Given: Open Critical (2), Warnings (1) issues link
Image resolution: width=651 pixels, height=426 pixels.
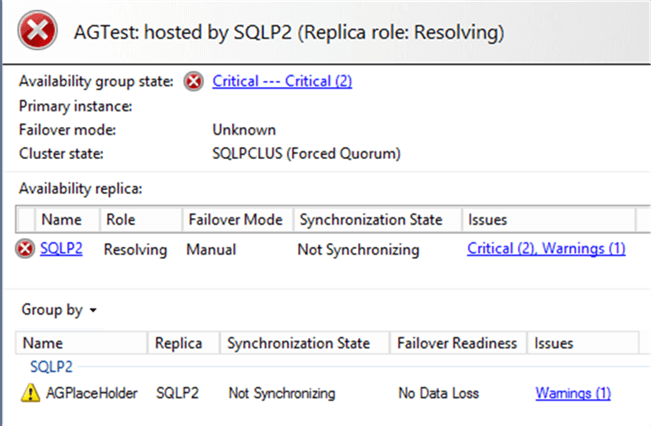Looking at the screenshot, I should (x=546, y=249).
